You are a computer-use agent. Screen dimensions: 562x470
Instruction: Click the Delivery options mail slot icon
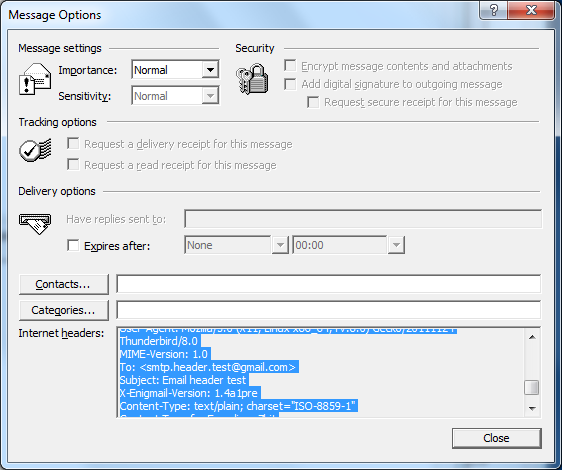click(35, 224)
